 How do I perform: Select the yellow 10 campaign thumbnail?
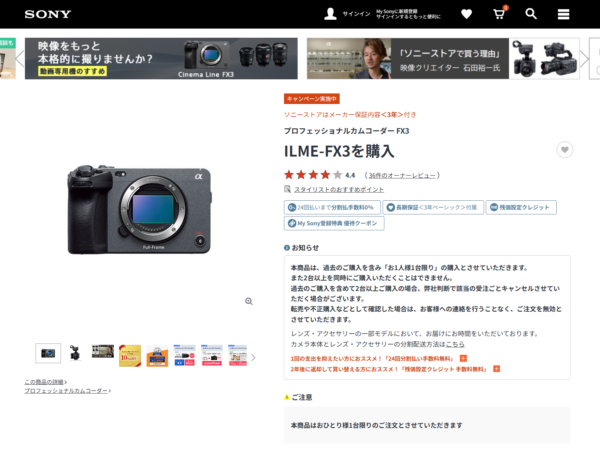(130, 355)
